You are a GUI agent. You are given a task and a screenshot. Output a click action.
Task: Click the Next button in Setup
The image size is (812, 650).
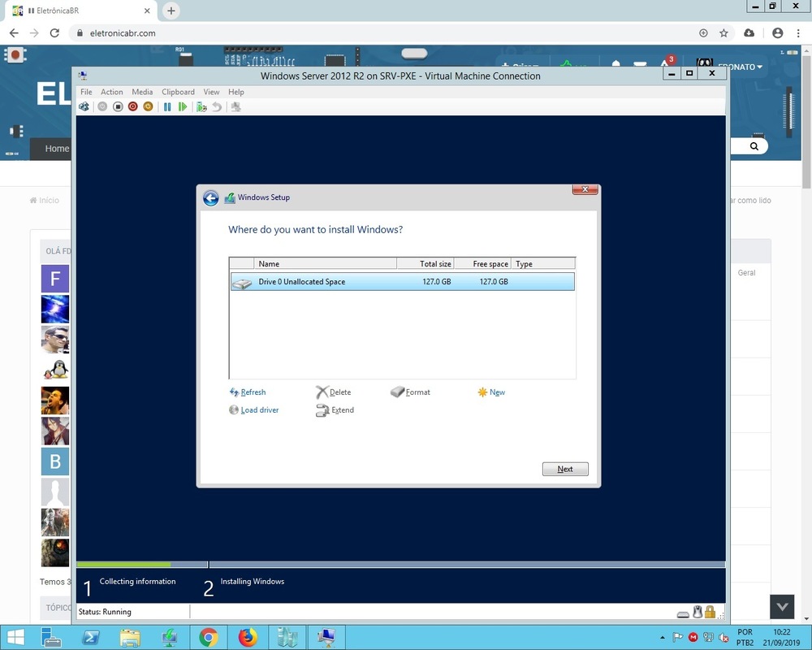coord(565,469)
